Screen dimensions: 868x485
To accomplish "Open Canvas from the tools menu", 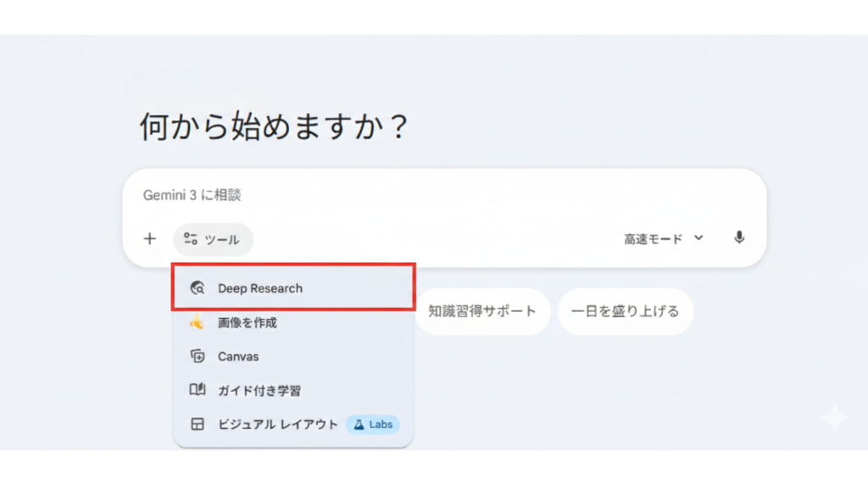I will click(238, 356).
